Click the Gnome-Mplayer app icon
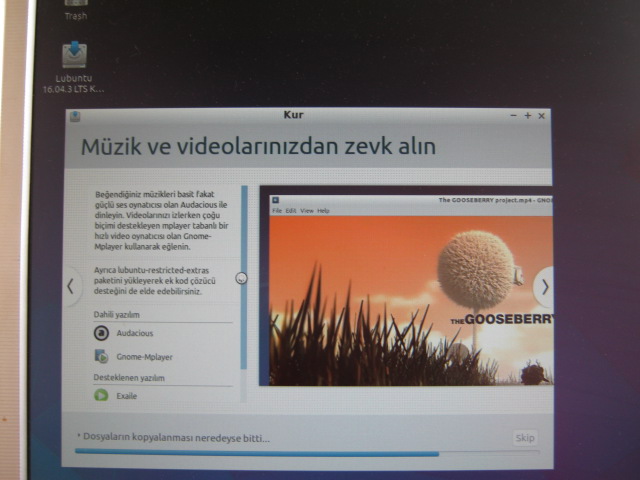 tap(101, 356)
